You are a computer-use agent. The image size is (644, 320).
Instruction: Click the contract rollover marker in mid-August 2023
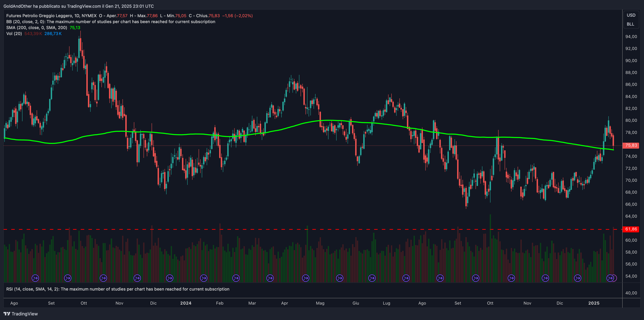35,278
